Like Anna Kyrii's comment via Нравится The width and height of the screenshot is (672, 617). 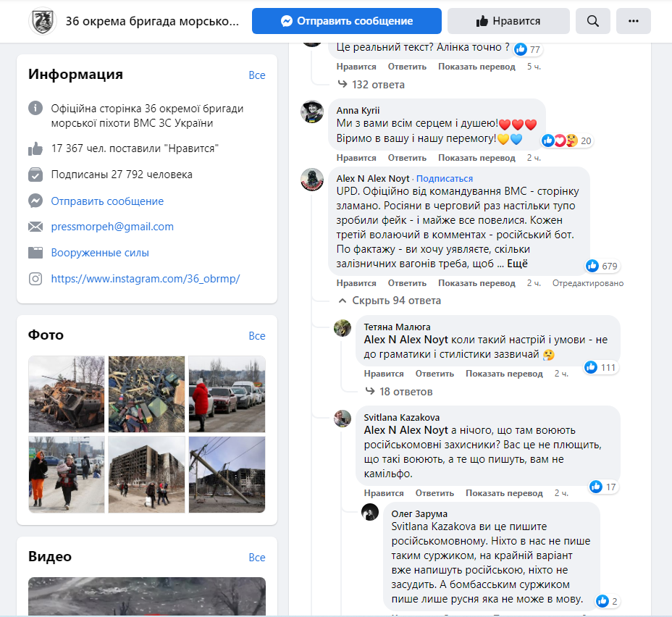click(x=356, y=158)
